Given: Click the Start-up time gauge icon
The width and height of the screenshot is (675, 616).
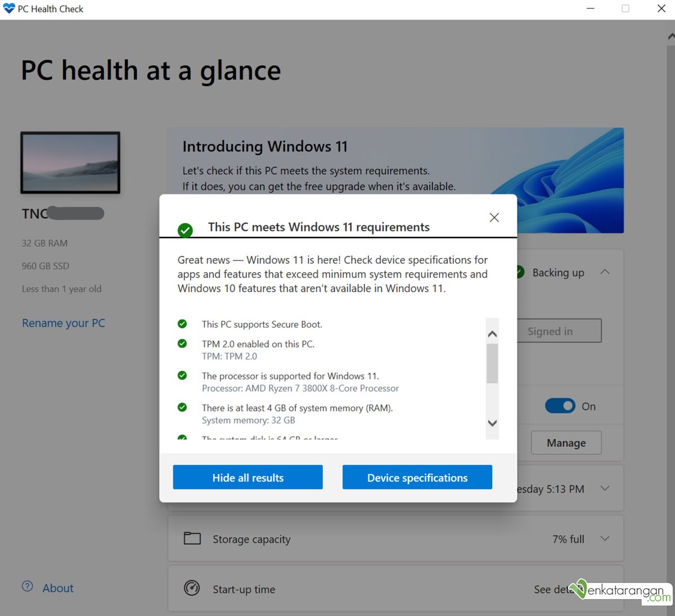Looking at the screenshot, I should point(192,588).
